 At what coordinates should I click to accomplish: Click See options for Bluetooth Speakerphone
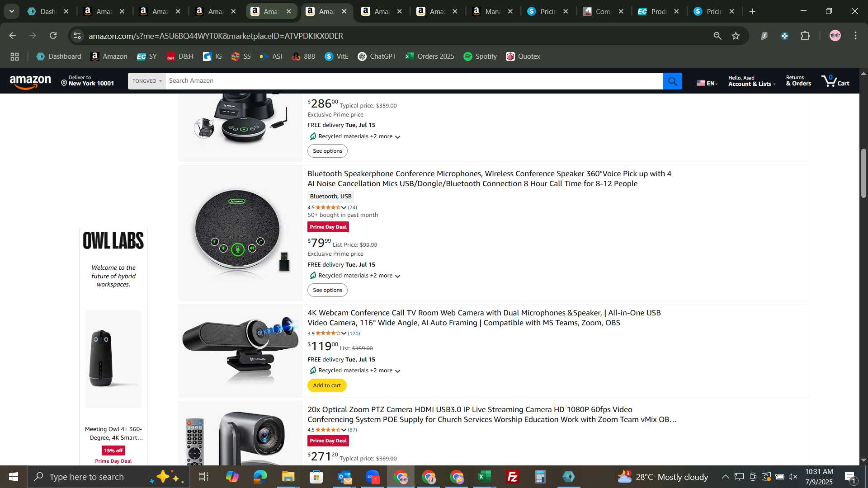point(327,290)
